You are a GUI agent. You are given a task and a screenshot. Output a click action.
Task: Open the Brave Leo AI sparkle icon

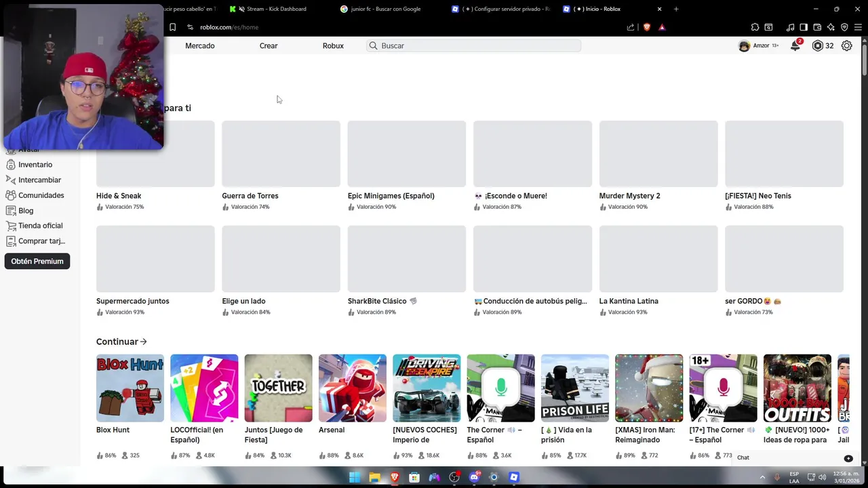click(x=831, y=27)
